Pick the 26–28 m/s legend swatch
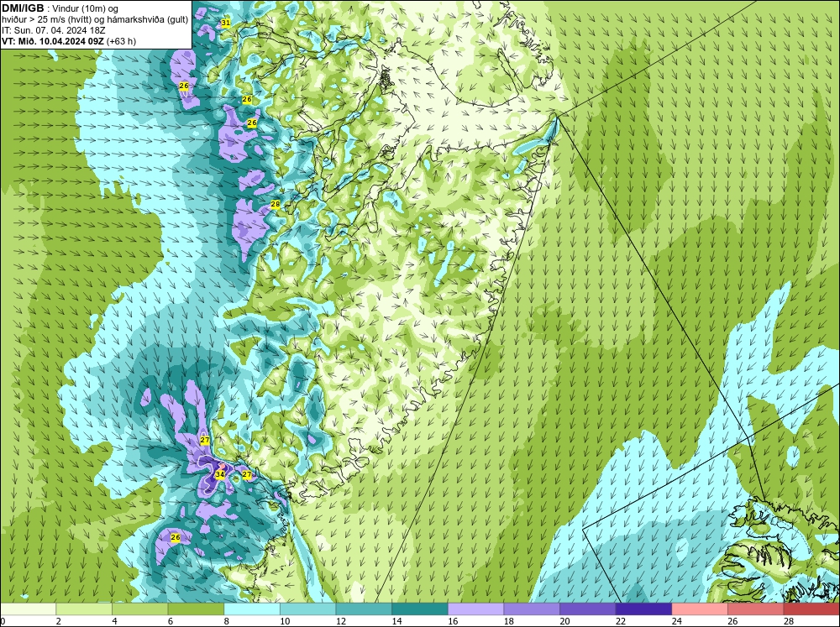 point(755,609)
